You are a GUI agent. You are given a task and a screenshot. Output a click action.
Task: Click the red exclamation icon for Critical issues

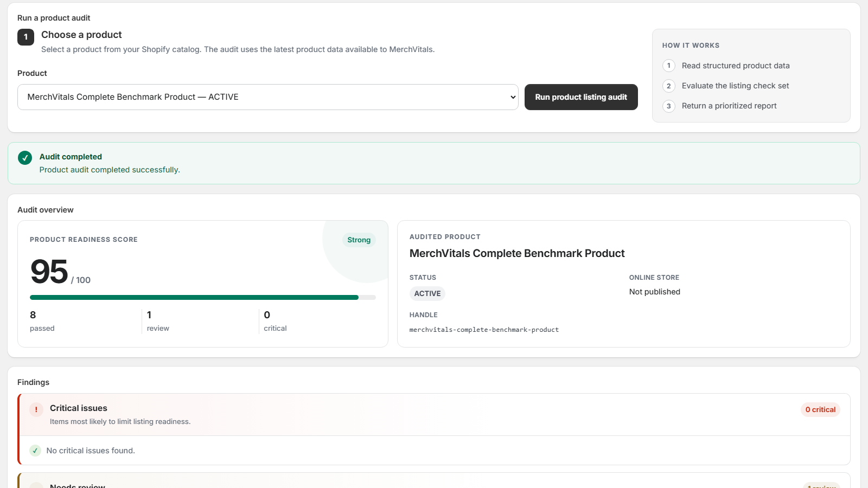(36, 409)
